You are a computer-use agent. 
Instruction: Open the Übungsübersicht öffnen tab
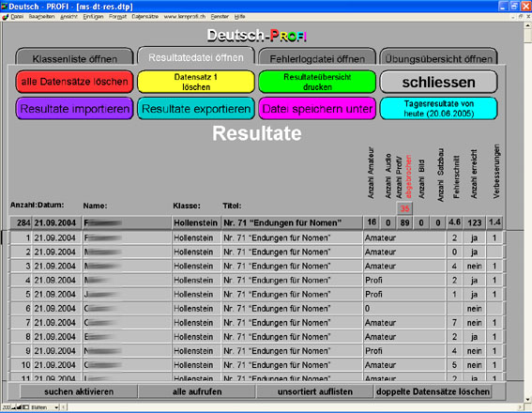(x=439, y=57)
